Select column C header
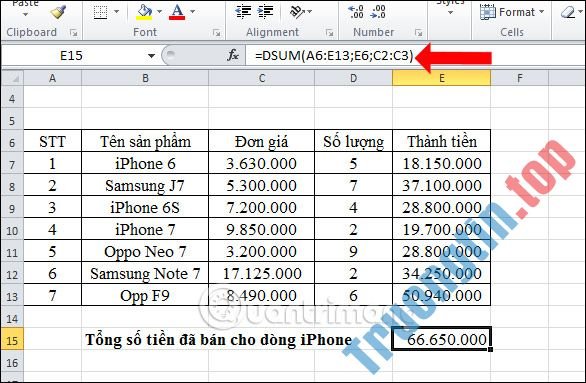Image resolution: width=586 pixels, height=383 pixels. coord(262,78)
